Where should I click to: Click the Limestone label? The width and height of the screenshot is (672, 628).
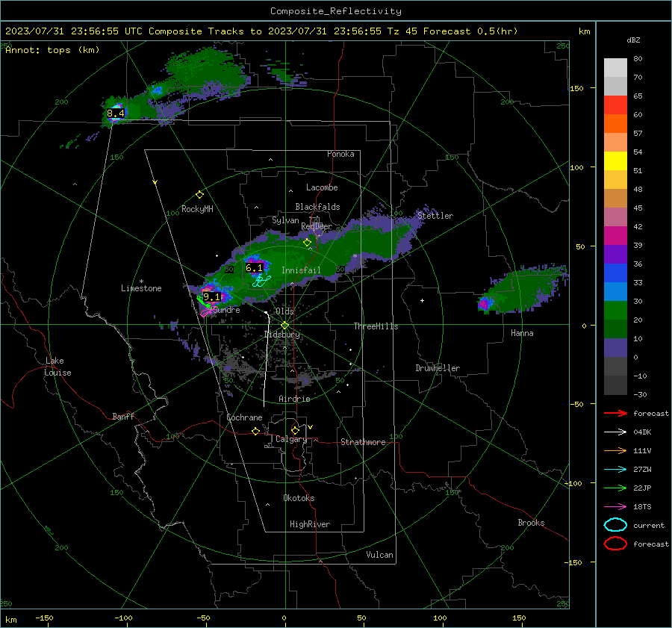tap(141, 288)
